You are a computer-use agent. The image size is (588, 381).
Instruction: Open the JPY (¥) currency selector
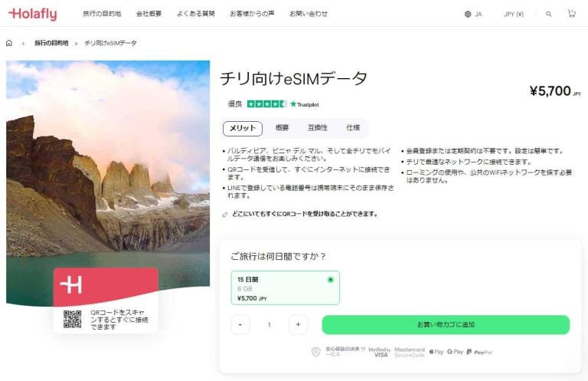pos(514,15)
